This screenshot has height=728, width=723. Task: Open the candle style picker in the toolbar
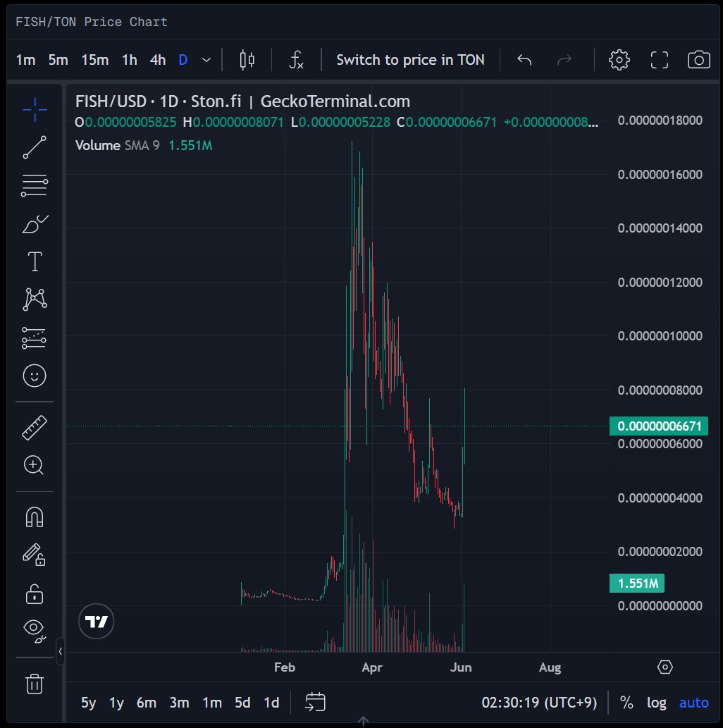(246, 60)
